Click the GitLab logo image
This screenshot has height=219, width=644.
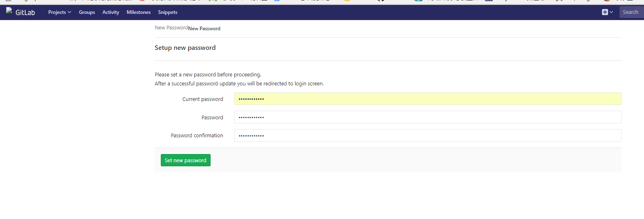9,11
